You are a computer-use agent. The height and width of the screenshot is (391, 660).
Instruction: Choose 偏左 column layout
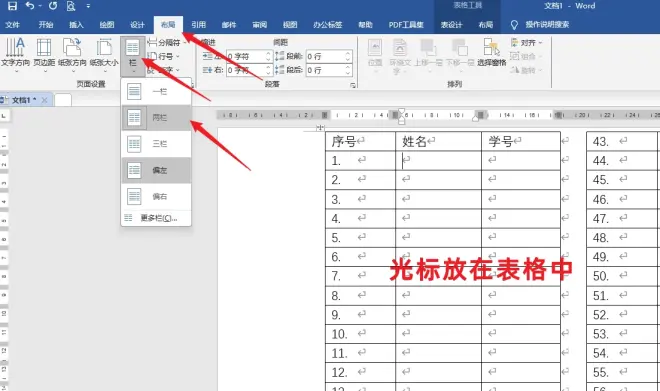[x=156, y=170]
